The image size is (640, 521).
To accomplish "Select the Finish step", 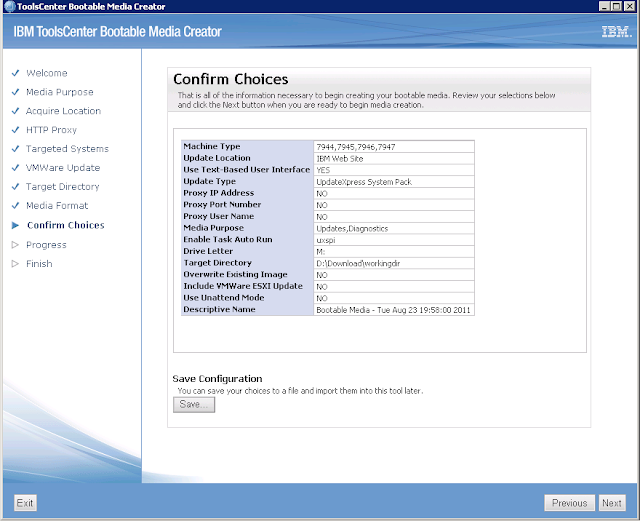I will 39,264.
